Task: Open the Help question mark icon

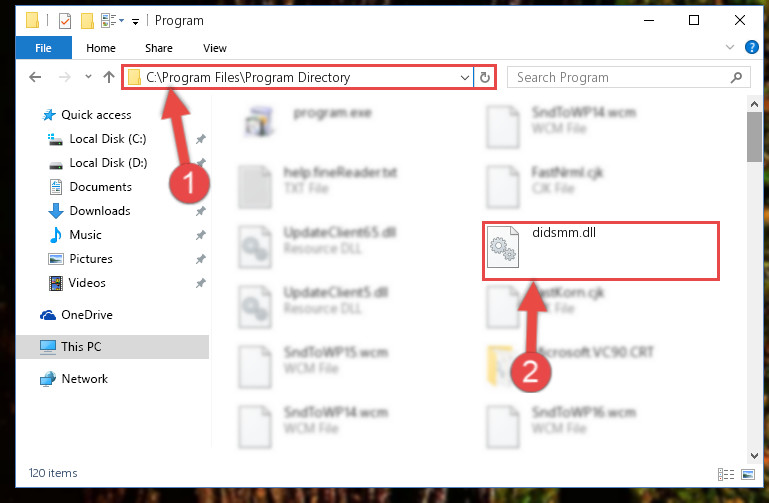Action: click(751, 48)
